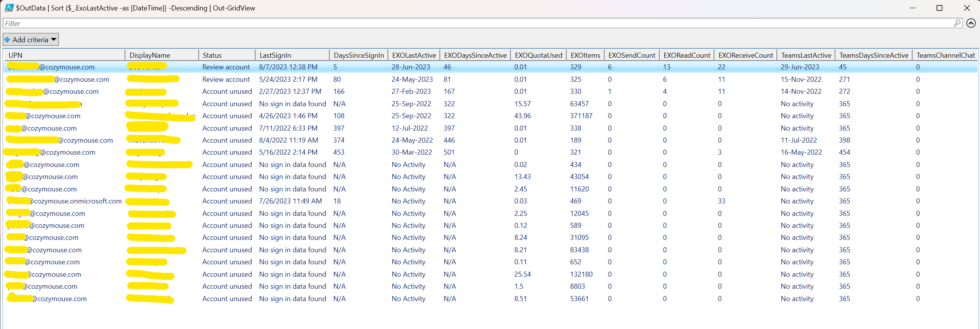Click the EXOReceiveCount value 33
The width and height of the screenshot is (980, 329).
click(721, 201)
